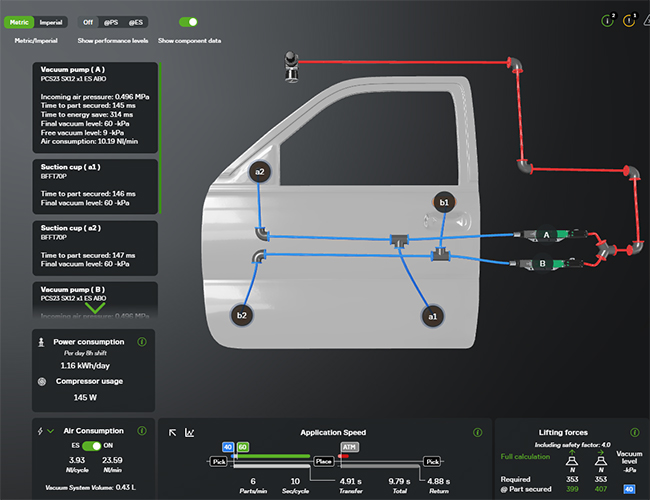Select the upper blue T-connector

pos(399,240)
